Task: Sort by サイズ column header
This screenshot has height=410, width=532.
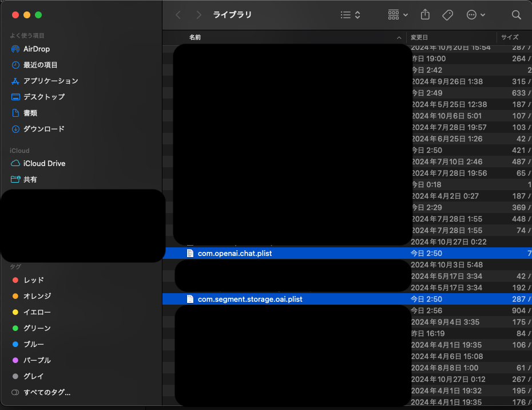Action: pyautogui.click(x=510, y=37)
